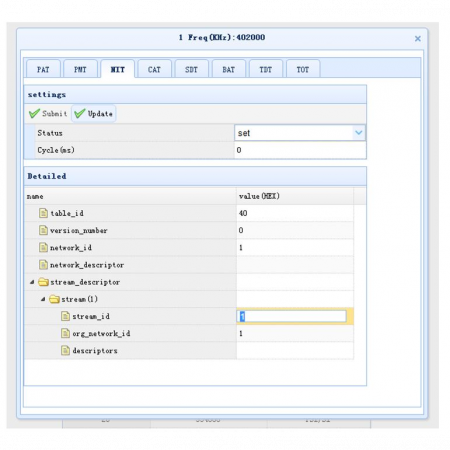The image size is (450, 450).
Task: Click the org_network_id value 1
Action: (x=241, y=334)
